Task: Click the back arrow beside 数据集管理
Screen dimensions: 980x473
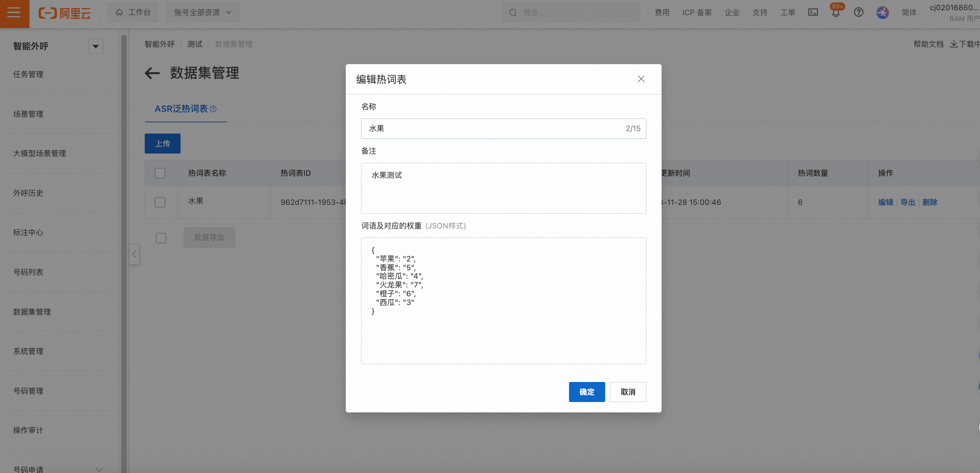Action: 152,73
